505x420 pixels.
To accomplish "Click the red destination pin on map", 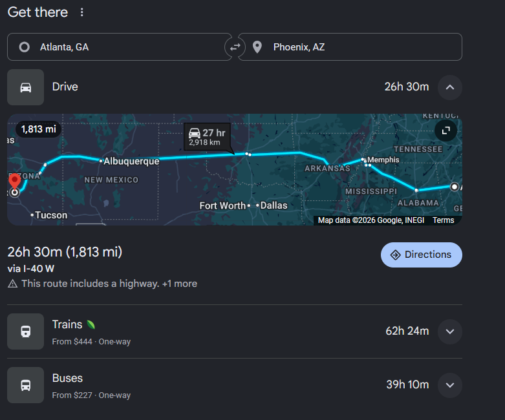I will click(14, 181).
